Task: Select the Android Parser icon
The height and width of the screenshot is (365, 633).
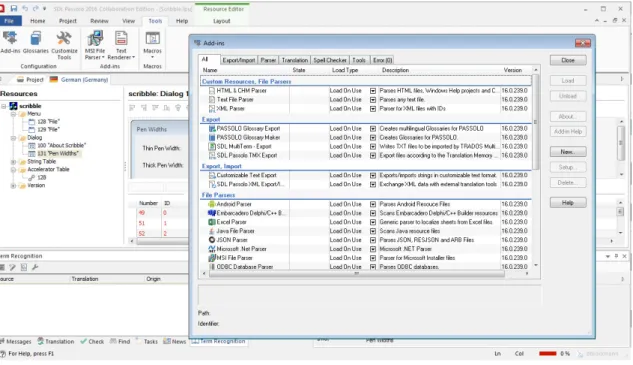Action: coord(212,204)
